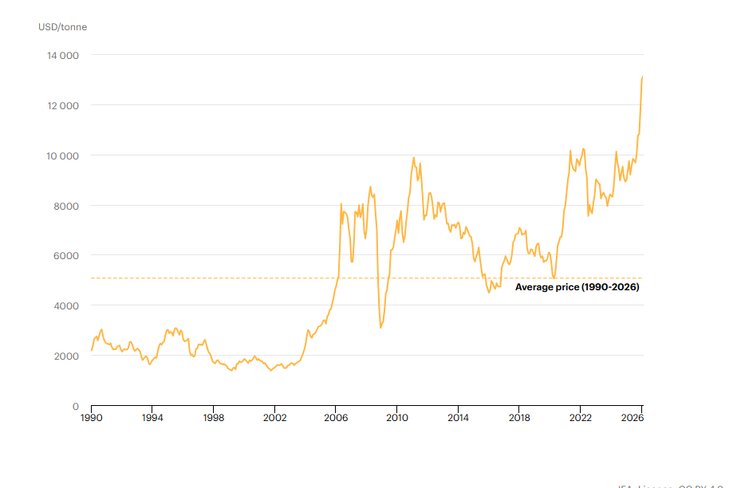
Task: Select the 2010 x-axis year label
Action: point(397,418)
